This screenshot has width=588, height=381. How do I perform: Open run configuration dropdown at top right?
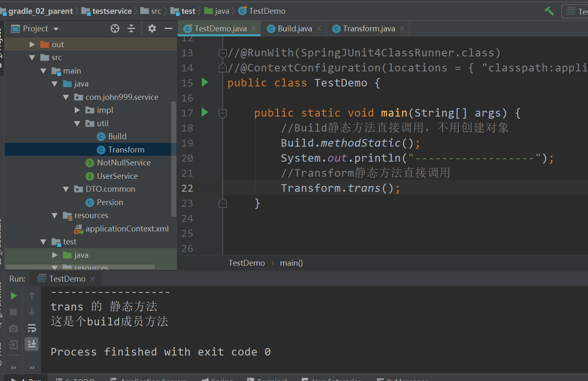click(x=575, y=11)
